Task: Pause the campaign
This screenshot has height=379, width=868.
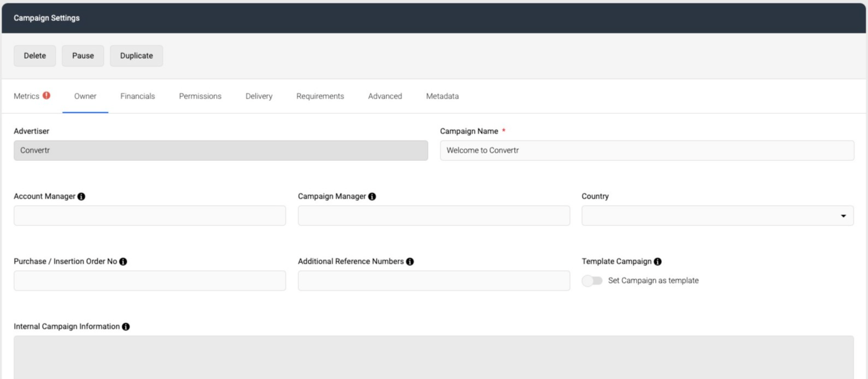Action: tap(83, 56)
